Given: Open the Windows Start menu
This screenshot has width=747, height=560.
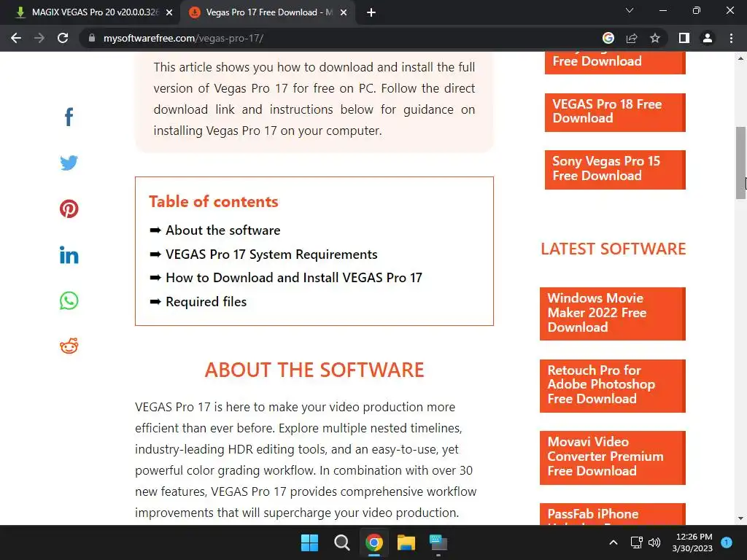Looking at the screenshot, I should (x=309, y=542).
